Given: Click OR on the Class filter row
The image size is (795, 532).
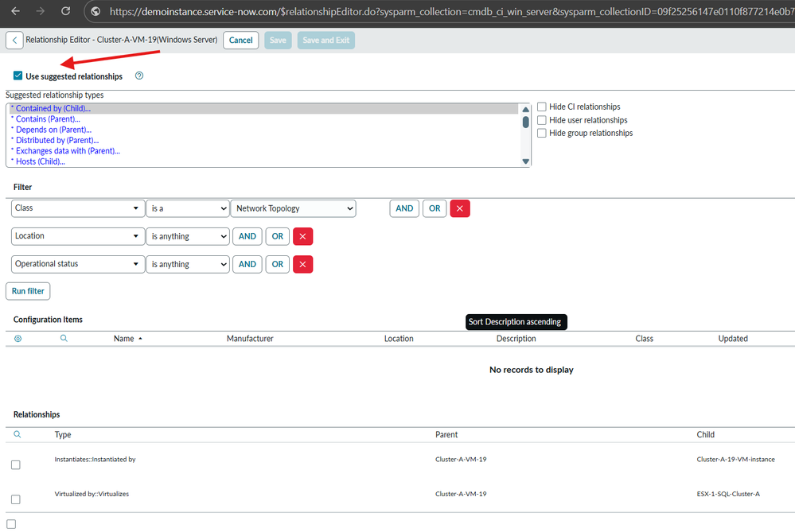Looking at the screenshot, I should click(435, 208).
